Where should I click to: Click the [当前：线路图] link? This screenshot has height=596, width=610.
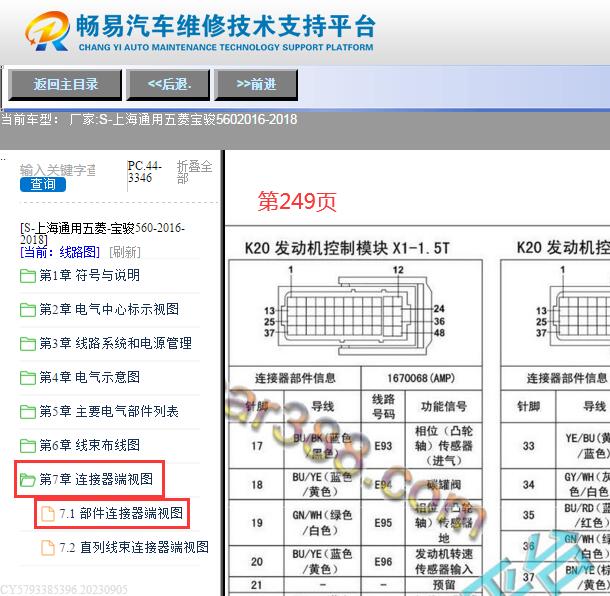60,252
